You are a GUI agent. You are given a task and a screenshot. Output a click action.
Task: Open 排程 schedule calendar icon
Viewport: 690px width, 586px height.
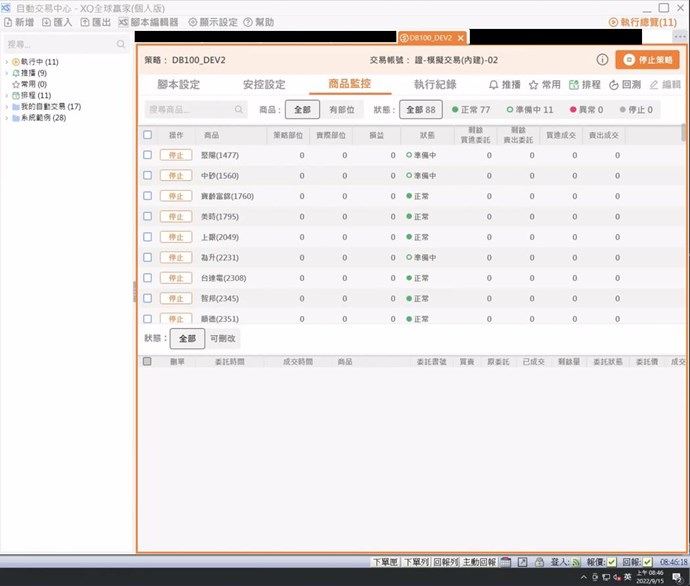pyautogui.click(x=574, y=85)
